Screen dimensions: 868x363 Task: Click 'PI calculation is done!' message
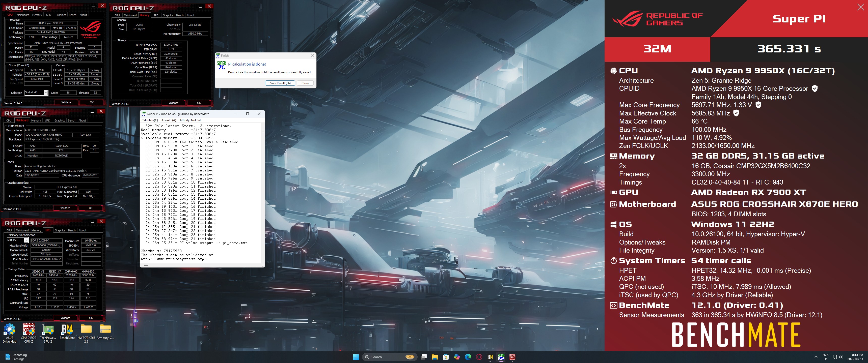247,64
